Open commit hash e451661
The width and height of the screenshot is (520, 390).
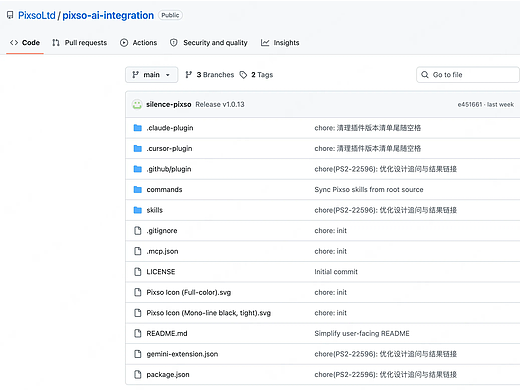pyautogui.click(x=470, y=104)
